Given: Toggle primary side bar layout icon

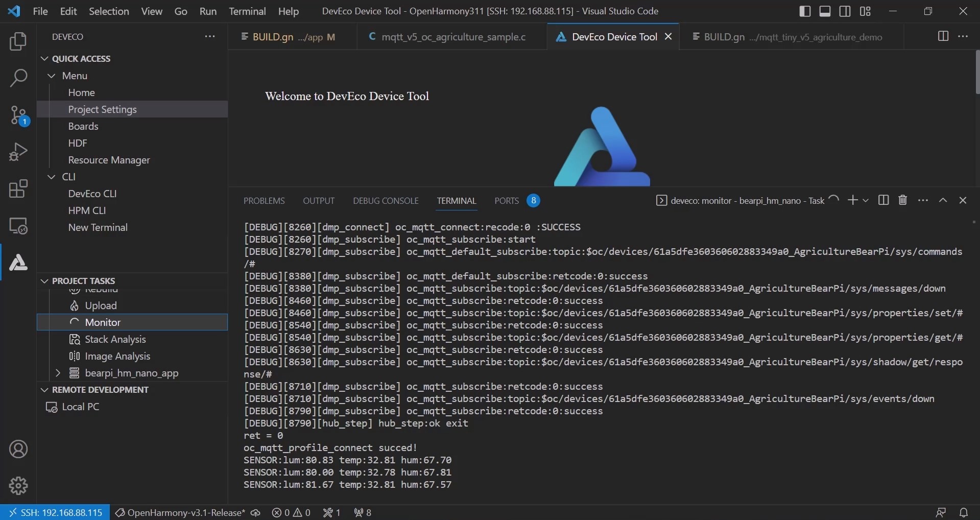Looking at the screenshot, I should (x=805, y=11).
